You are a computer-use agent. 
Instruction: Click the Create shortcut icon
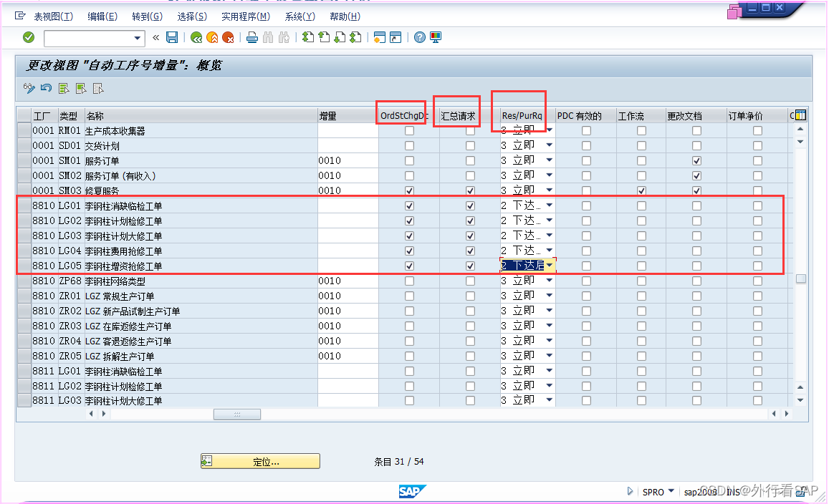tap(396, 37)
